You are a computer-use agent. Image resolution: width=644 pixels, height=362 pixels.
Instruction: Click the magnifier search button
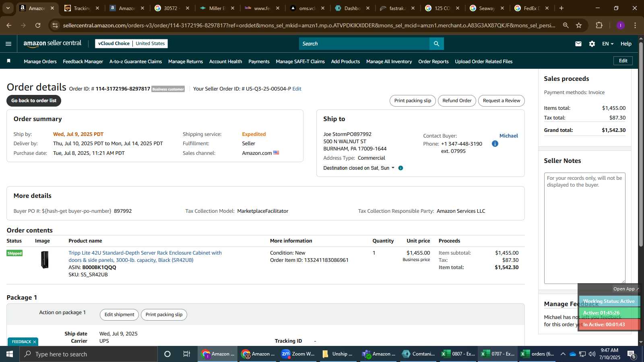[x=436, y=43]
